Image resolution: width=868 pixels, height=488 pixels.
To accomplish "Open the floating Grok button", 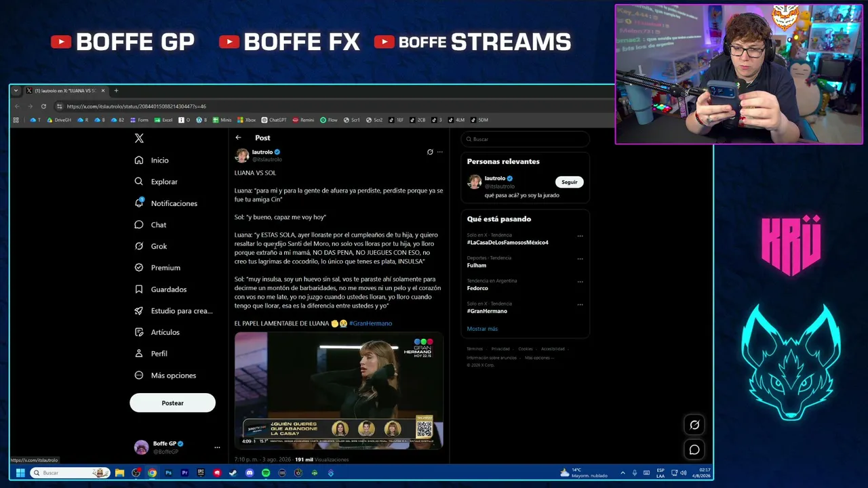I will pos(694,425).
